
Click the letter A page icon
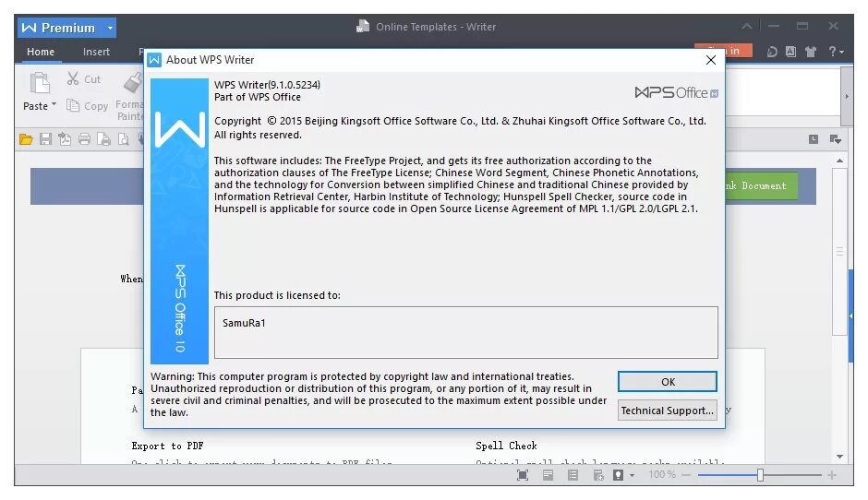point(791,52)
